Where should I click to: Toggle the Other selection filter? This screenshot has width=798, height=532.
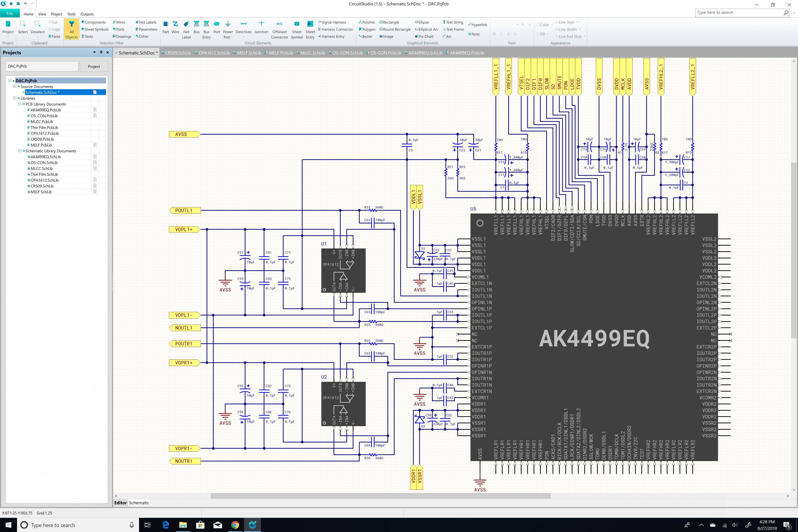click(142, 36)
